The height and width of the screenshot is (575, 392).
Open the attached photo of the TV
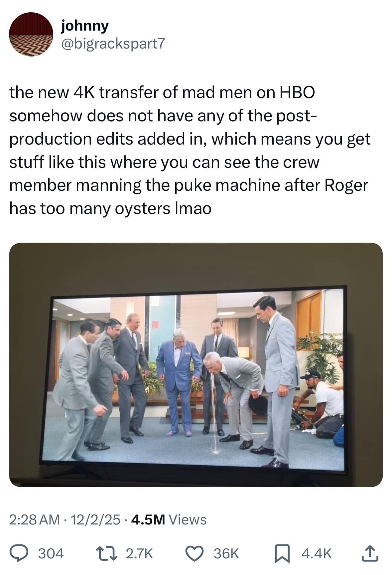pos(196,365)
